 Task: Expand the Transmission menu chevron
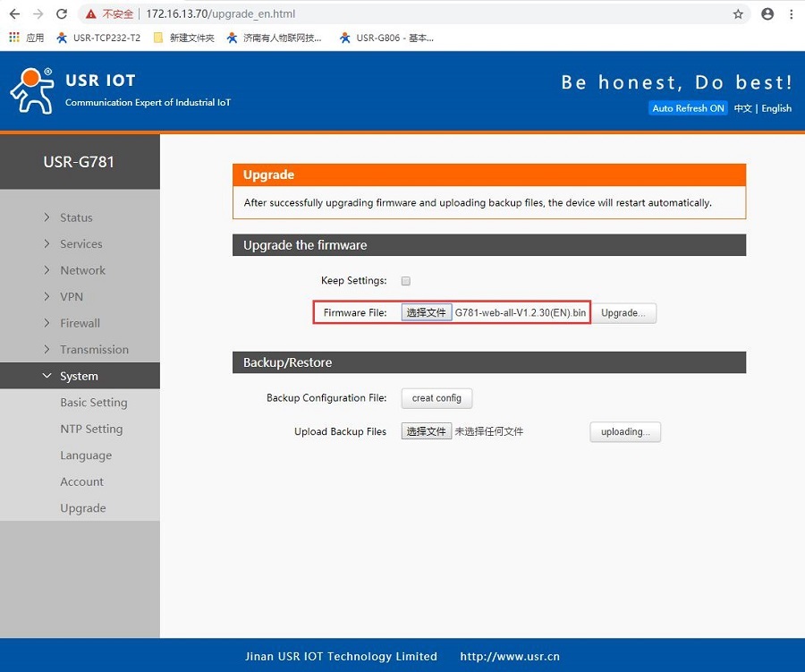[47, 349]
